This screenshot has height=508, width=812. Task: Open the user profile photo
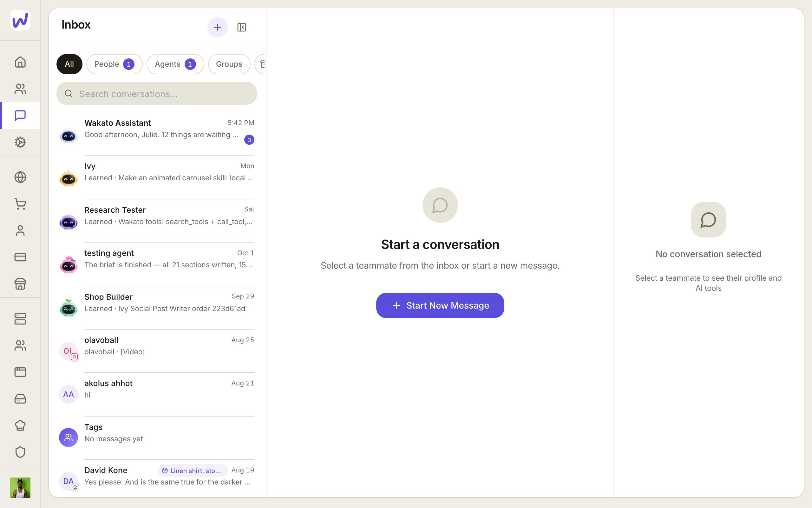[x=20, y=487]
